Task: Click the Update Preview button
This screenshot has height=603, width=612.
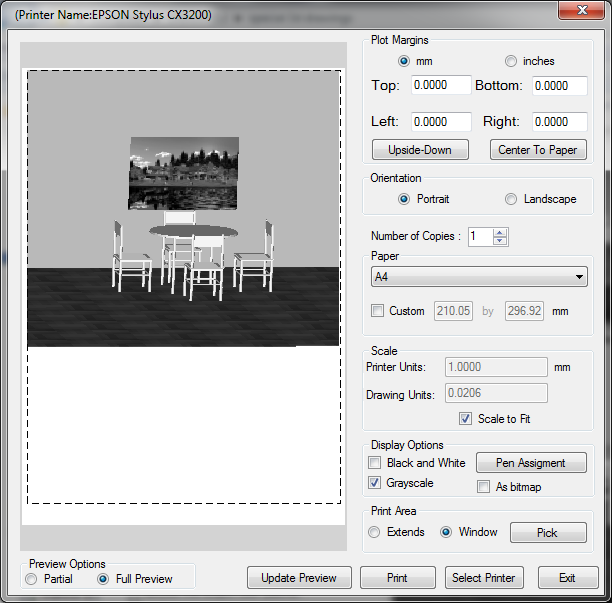Action: click(299, 578)
